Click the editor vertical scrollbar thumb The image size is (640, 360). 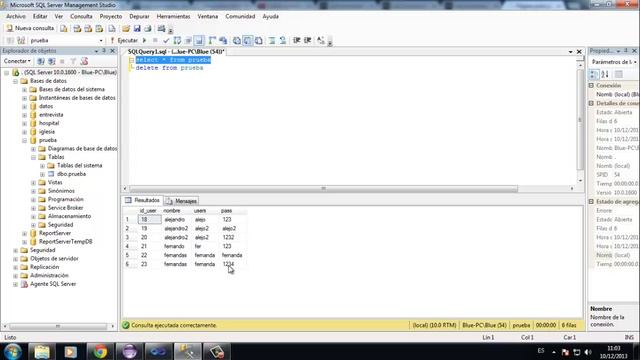click(580, 120)
